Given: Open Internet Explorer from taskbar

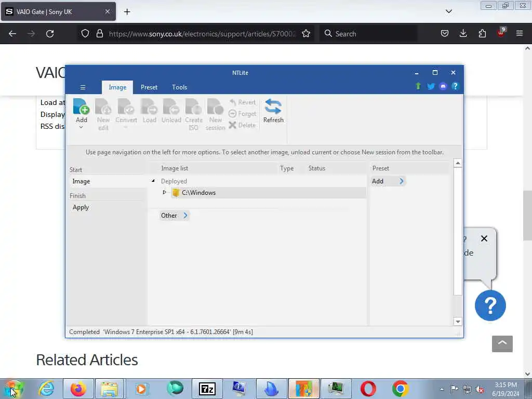Looking at the screenshot, I should tap(46, 389).
